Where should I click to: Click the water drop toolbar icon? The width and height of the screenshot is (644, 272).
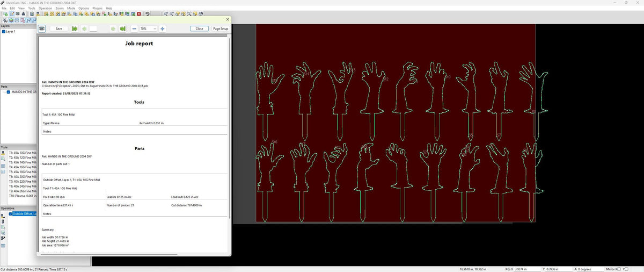point(23,14)
